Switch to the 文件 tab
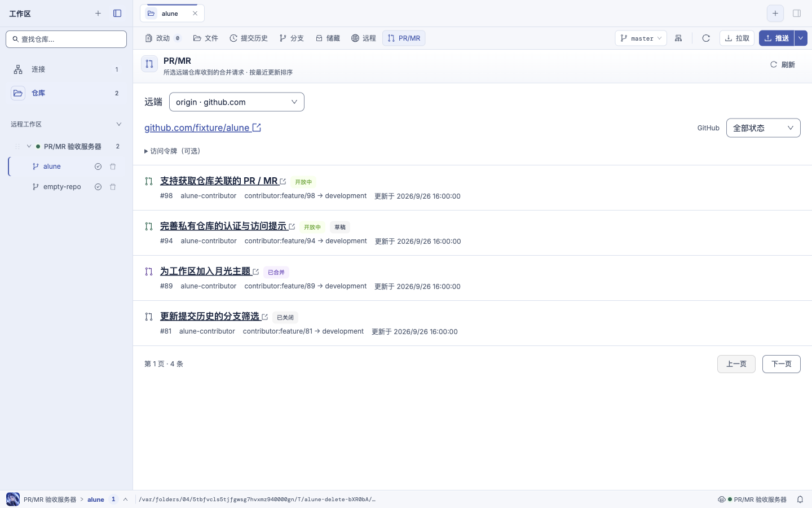The height and width of the screenshot is (508, 812). click(x=206, y=38)
